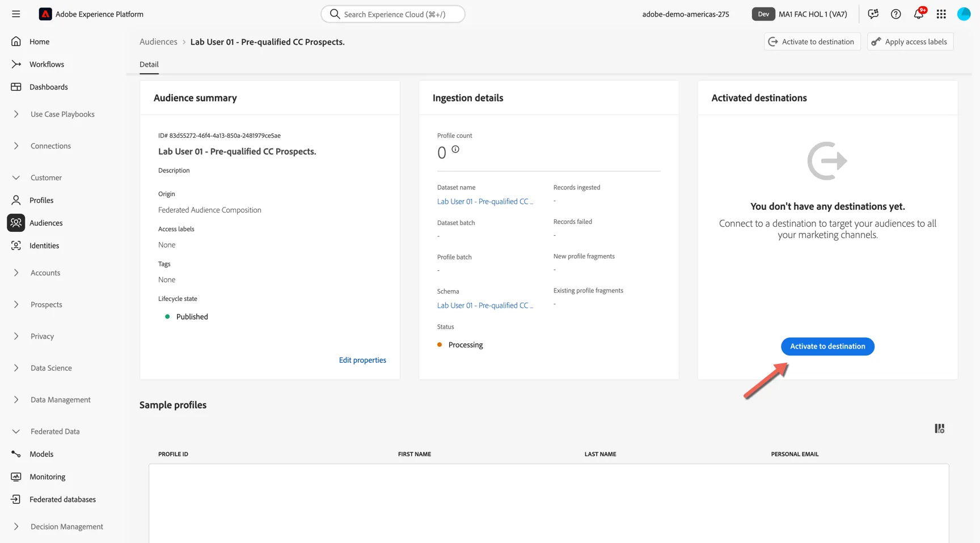Click the PROFILE ID column header
This screenshot has width=980, height=543.
click(x=173, y=454)
